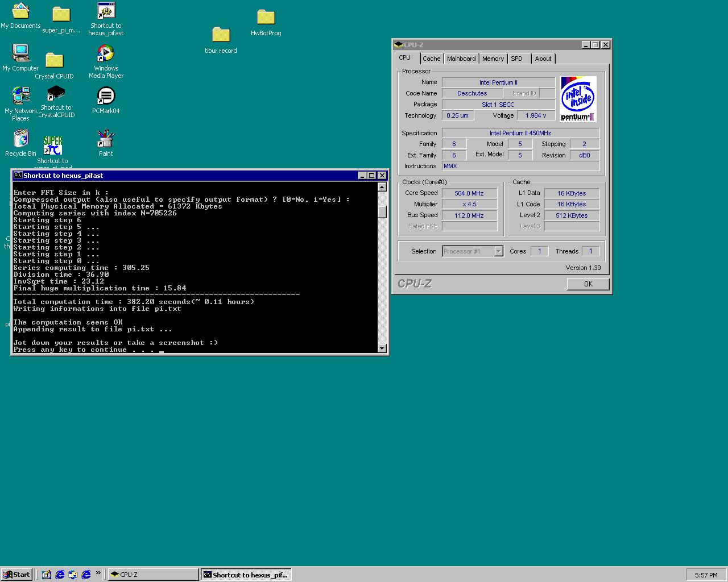This screenshot has height=582, width=728.
Task: Click the Total computation time line in console
Action: tap(134, 302)
